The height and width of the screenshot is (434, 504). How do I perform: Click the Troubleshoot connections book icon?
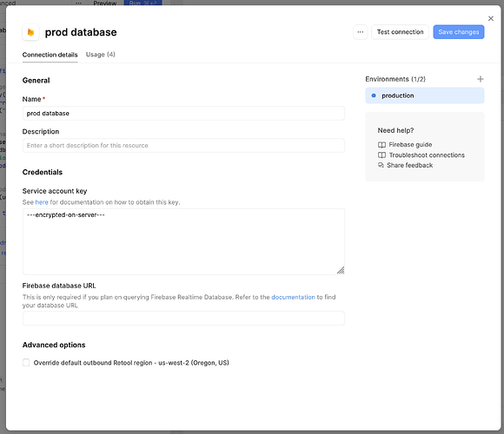click(381, 155)
